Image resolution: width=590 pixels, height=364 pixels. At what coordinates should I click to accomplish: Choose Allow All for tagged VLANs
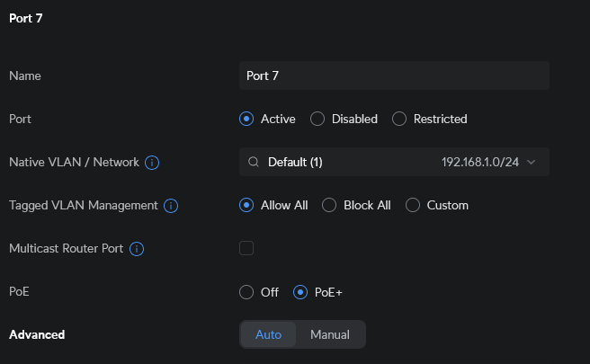click(246, 205)
